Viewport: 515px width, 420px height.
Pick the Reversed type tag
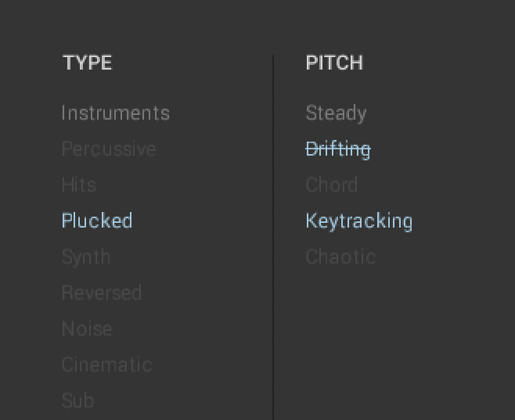(x=102, y=293)
